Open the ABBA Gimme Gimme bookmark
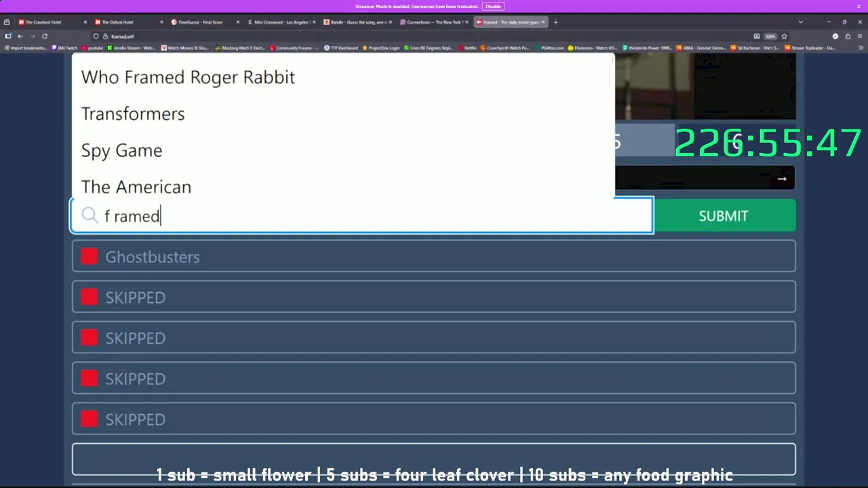The height and width of the screenshot is (488, 868). coord(701,48)
